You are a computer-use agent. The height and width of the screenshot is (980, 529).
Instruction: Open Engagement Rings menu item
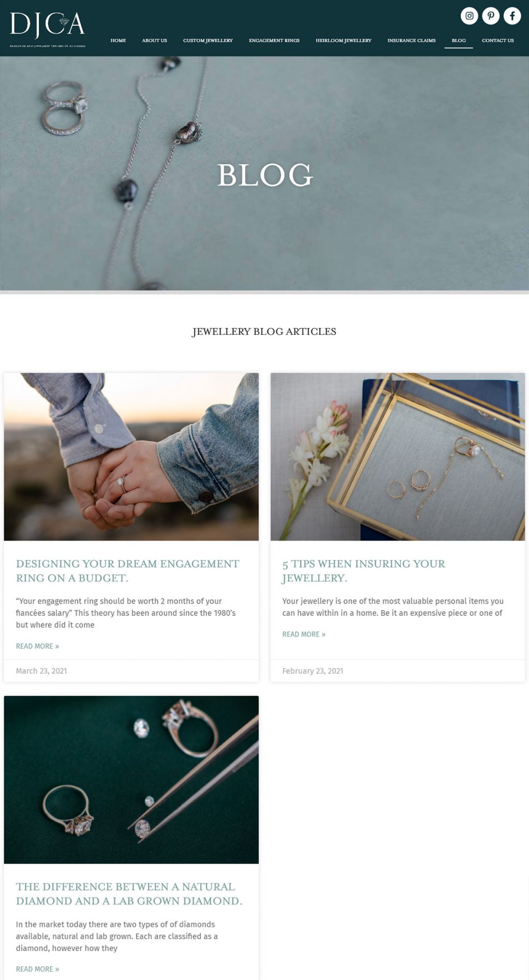[x=274, y=40]
